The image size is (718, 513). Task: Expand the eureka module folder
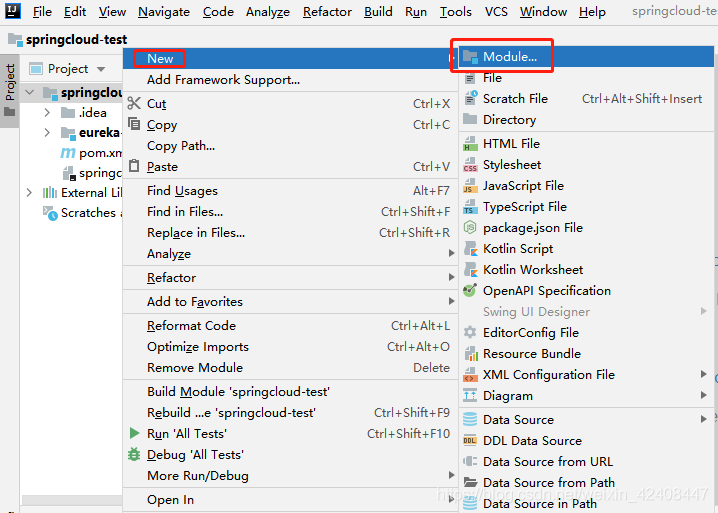click(47, 133)
